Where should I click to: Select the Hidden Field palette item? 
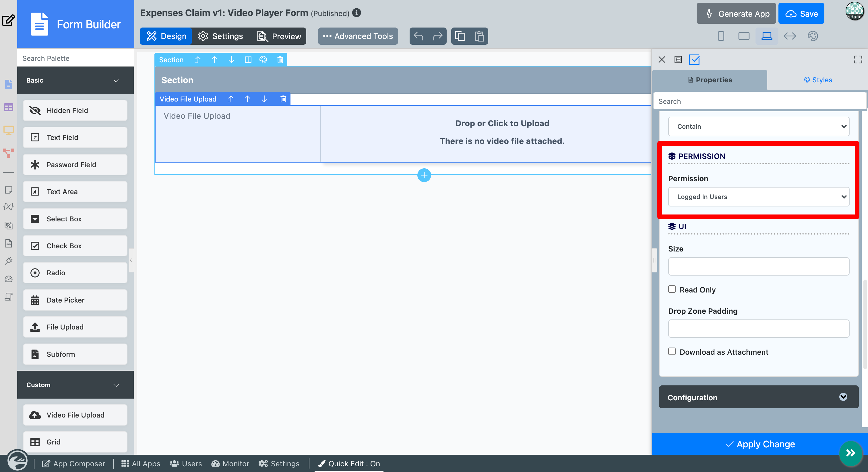[75, 110]
